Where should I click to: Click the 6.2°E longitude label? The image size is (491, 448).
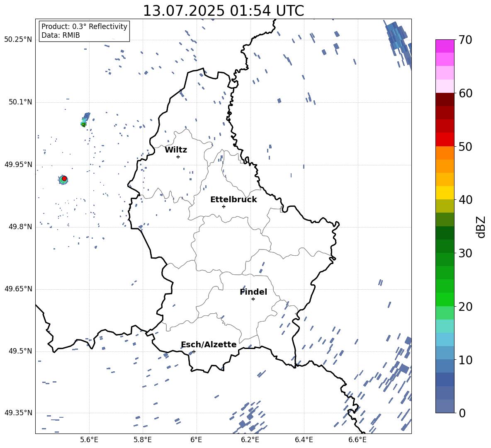click(250, 440)
